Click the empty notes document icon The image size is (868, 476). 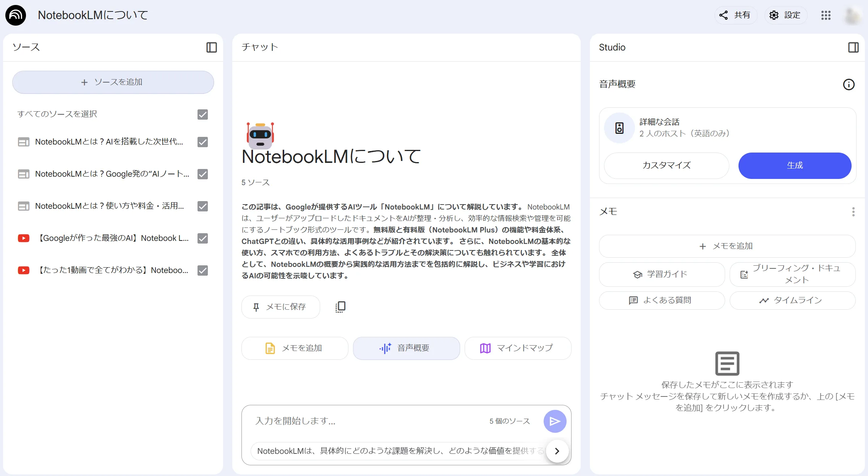coord(727,364)
